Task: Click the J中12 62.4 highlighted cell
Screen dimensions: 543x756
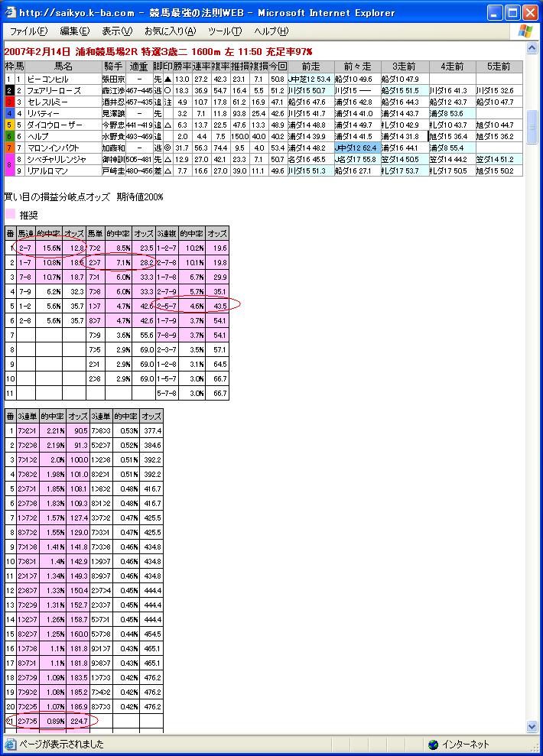Action: [x=357, y=148]
